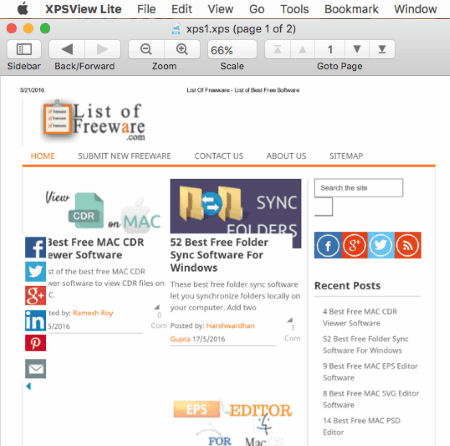Click the round RSS feed icon
This screenshot has width=450, height=446.
(x=408, y=245)
